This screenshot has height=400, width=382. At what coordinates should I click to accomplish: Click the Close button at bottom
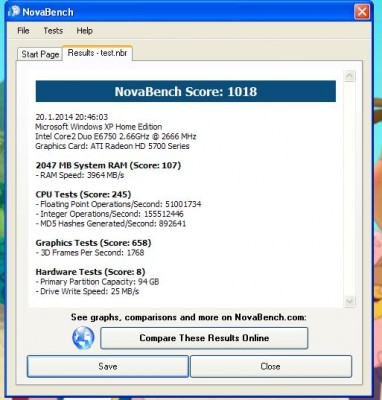click(x=271, y=366)
